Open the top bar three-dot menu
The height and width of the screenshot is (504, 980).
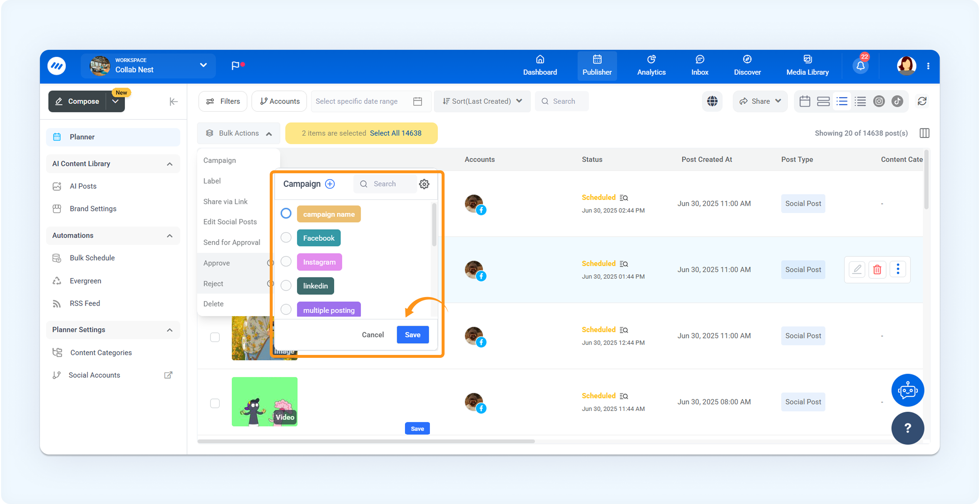tap(928, 66)
